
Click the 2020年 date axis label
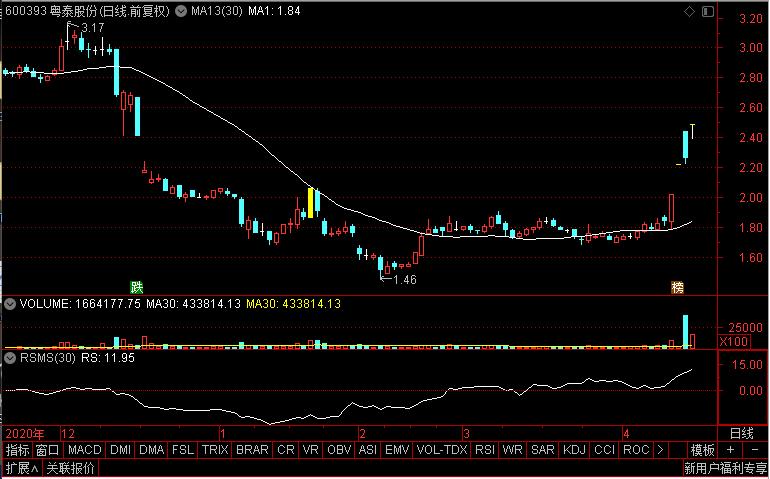25,434
